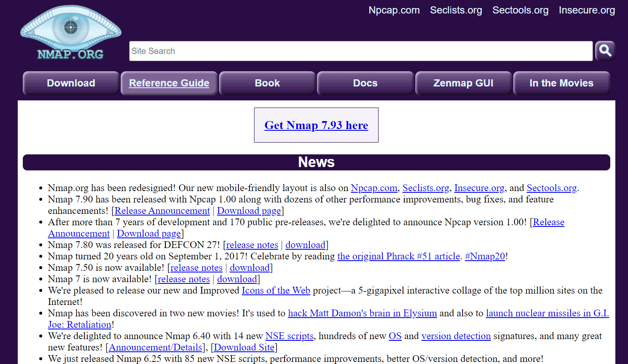Image resolution: width=628 pixels, height=364 pixels.
Task: Open Npcap 1.00 Download page link
Action: (149, 233)
